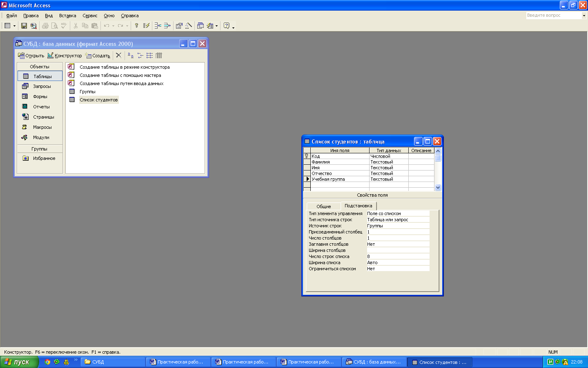Open Избранное group
Image resolution: width=588 pixels, height=368 pixels.
(x=40, y=158)
